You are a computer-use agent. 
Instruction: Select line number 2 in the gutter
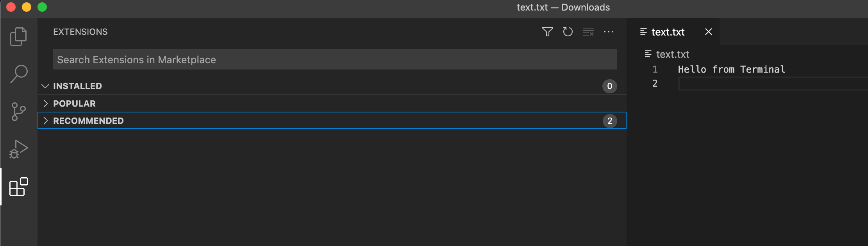tap(655, 83)
